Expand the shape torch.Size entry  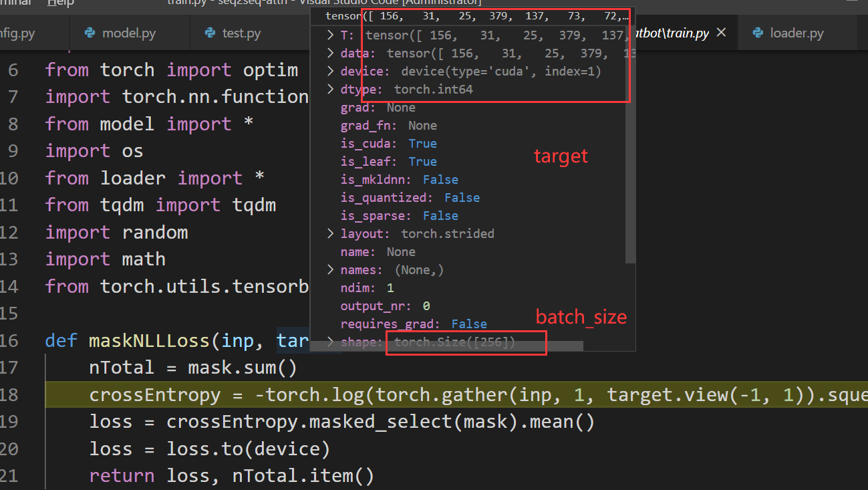click(330, 342)
